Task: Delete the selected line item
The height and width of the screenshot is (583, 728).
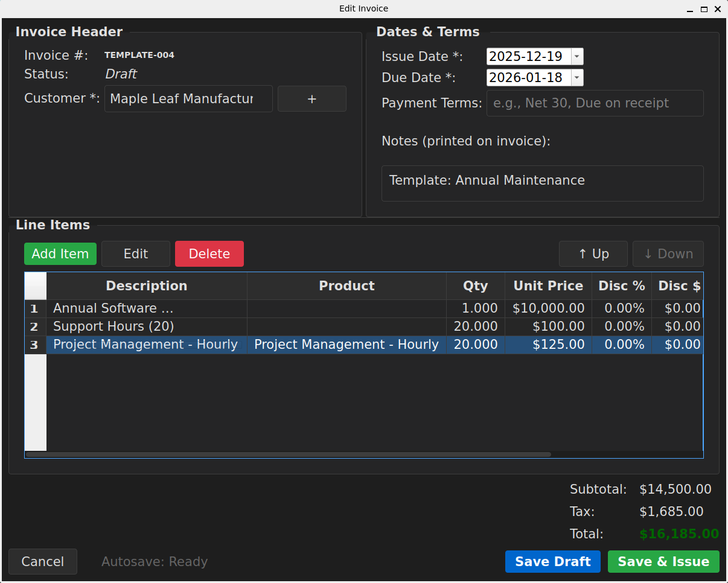Action: point(209,253)
